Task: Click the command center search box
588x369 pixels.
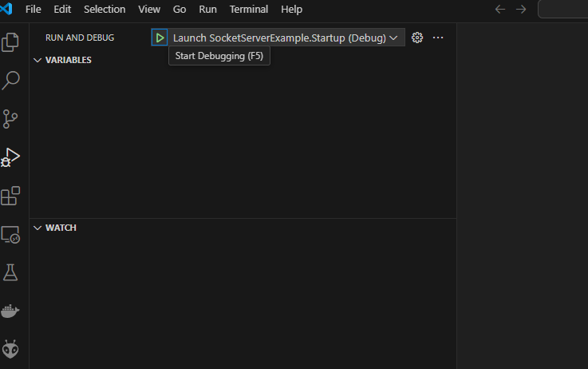Action: [x=563, y=9]
